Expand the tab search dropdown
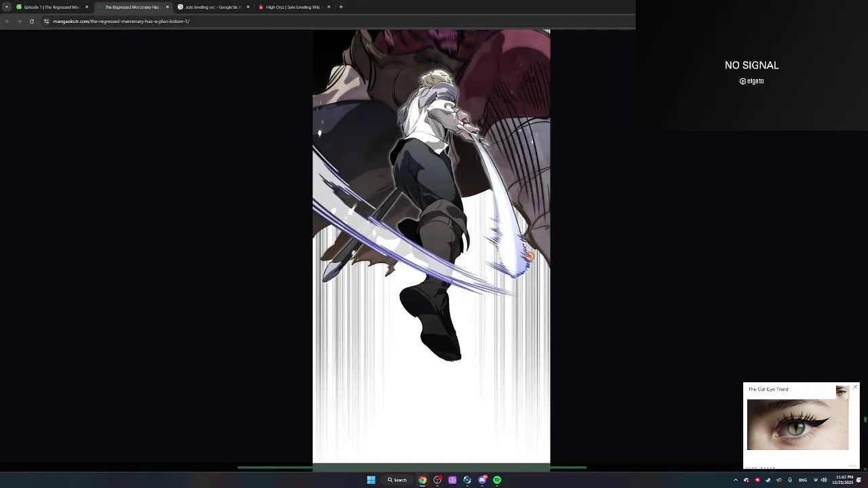 pyautogui.click(x=7, y=7)
